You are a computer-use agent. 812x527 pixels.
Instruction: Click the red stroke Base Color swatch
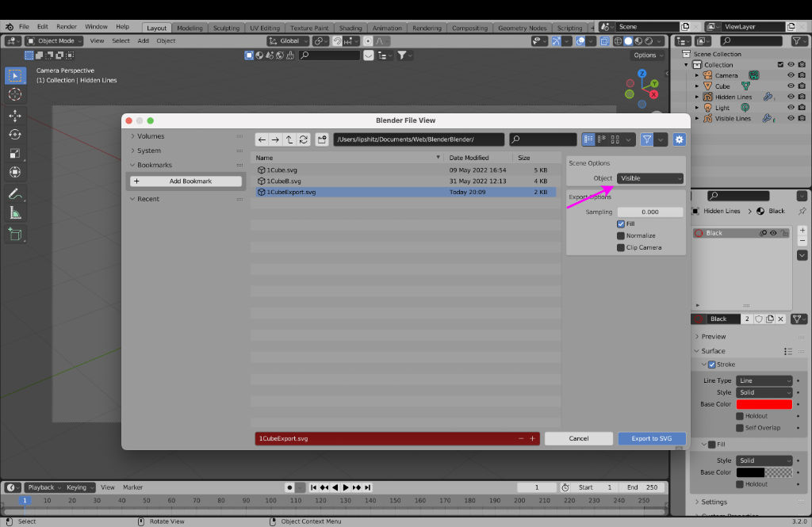[x=764, y=404]
